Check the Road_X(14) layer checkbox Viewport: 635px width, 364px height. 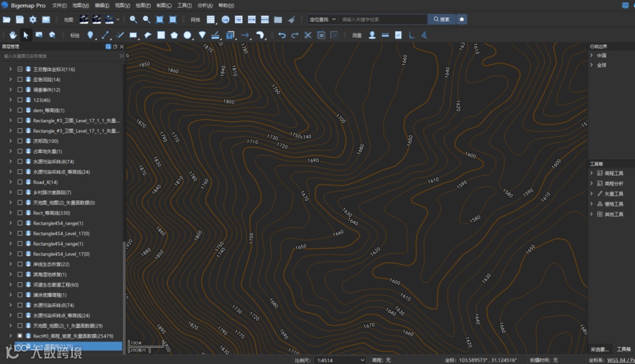coord(20,182)
